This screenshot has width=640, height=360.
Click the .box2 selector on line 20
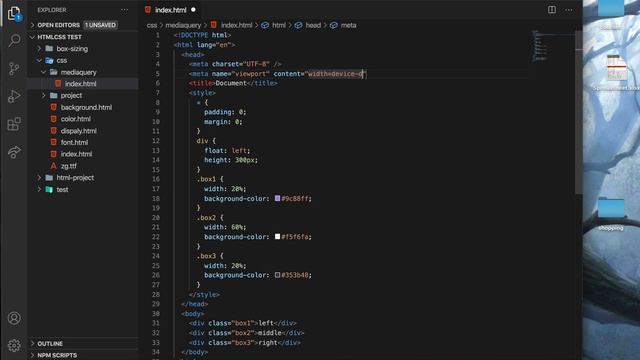tap(206, 218)
